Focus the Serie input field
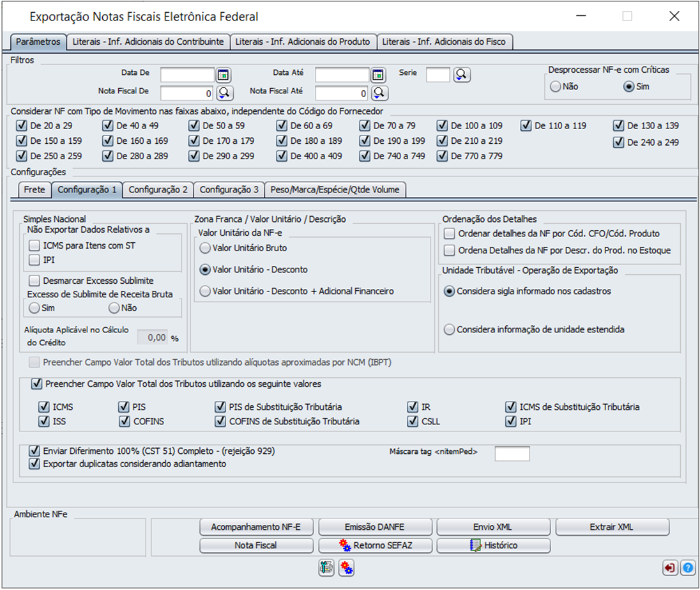The width and height of the screenshot is (700, 590). pyautogui.click(x=438, y=75)
